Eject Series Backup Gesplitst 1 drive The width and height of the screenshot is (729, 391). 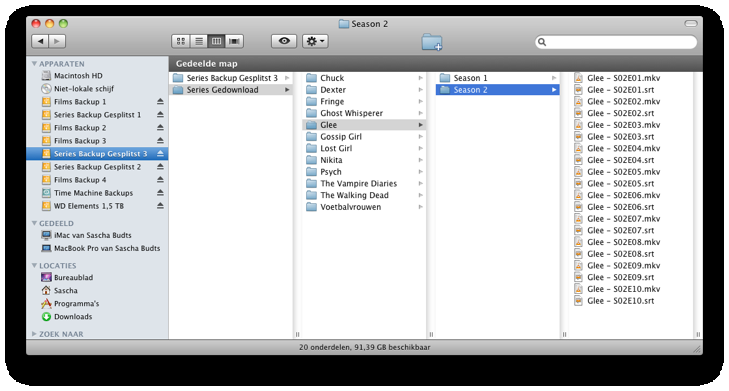tap(160, 115)
